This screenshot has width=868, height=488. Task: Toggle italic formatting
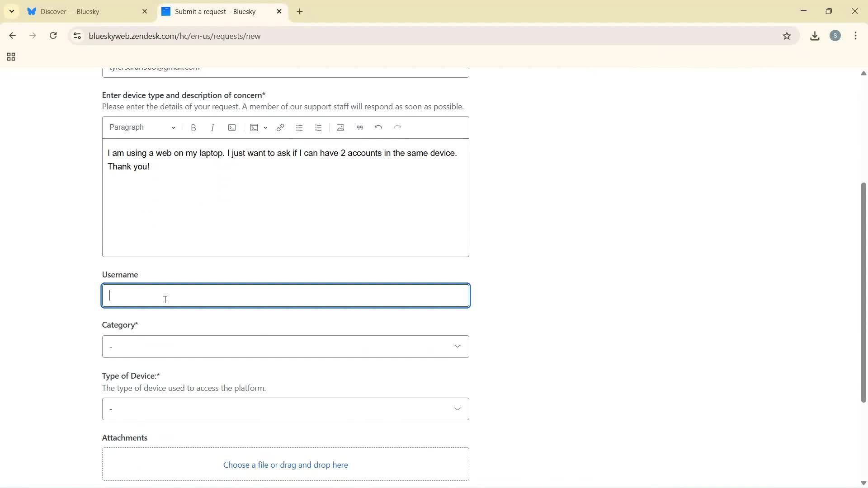coord(212,127)
